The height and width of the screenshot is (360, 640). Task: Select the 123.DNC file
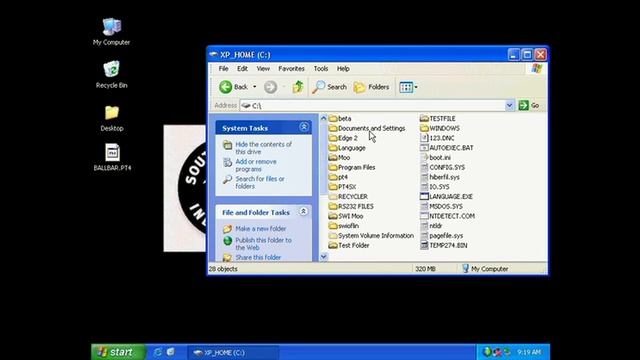point(437,138)
